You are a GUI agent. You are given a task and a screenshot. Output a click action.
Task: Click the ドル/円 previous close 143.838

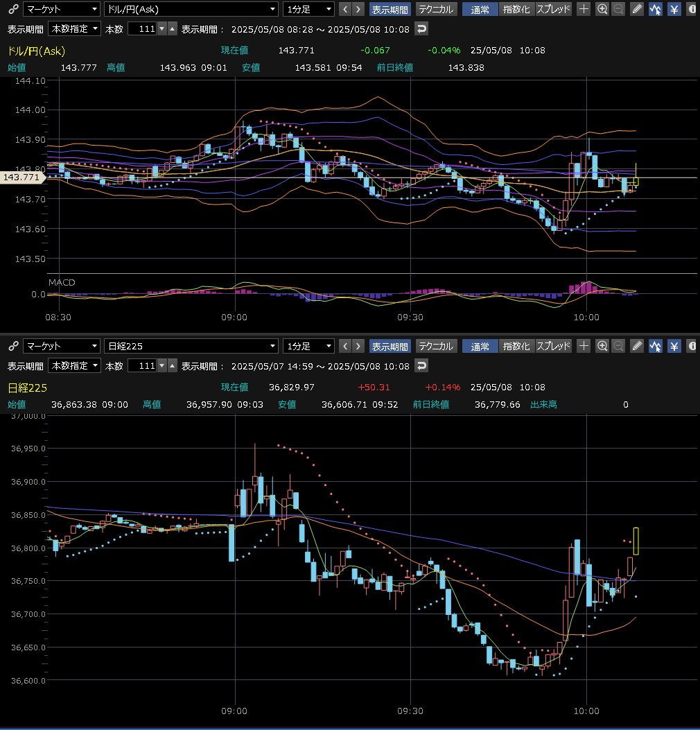[466, 67]
